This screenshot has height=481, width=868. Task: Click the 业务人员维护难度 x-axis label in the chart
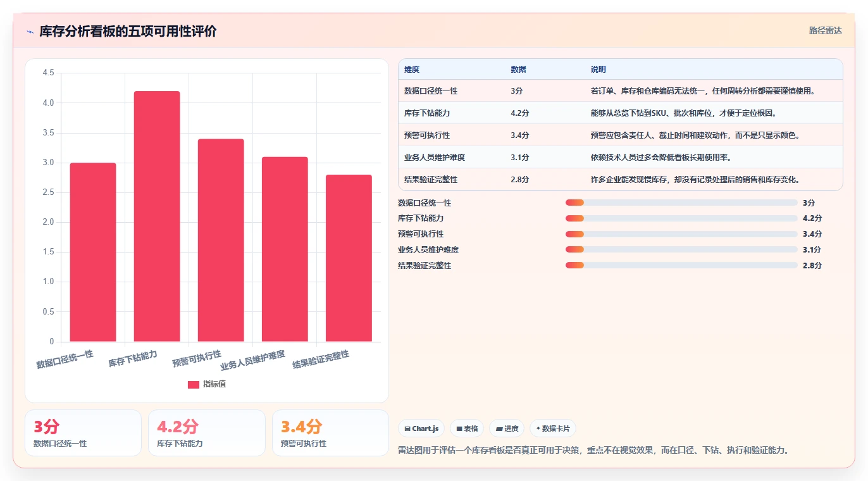253,360
